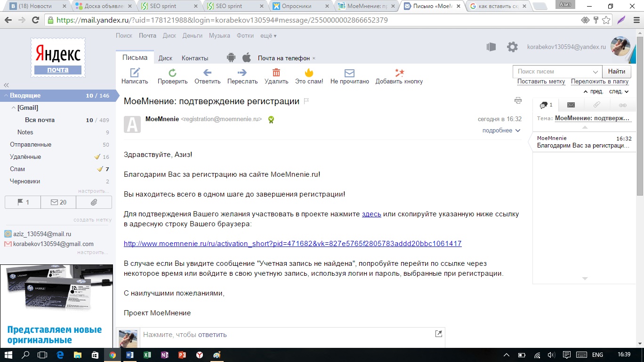The width and height of the screenshot is (644, 362).
Task: Reply using the Ответить arrow icon
Action: (x=207, y=73)
